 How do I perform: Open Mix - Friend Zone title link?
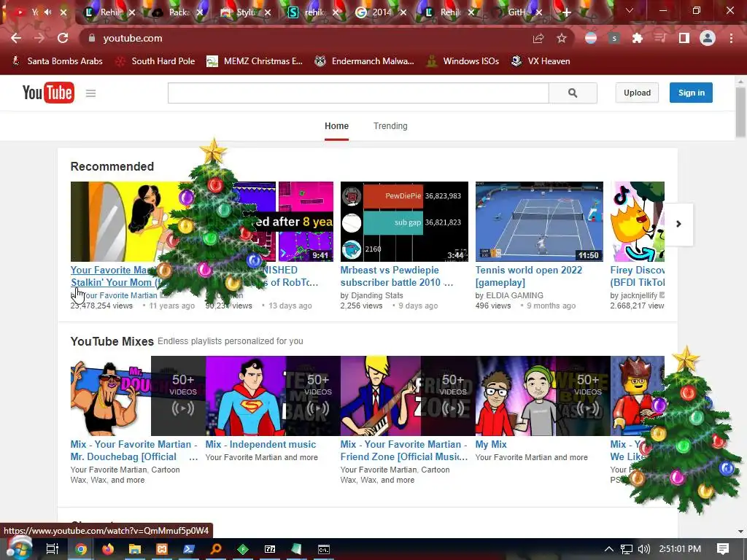point(404,451)
